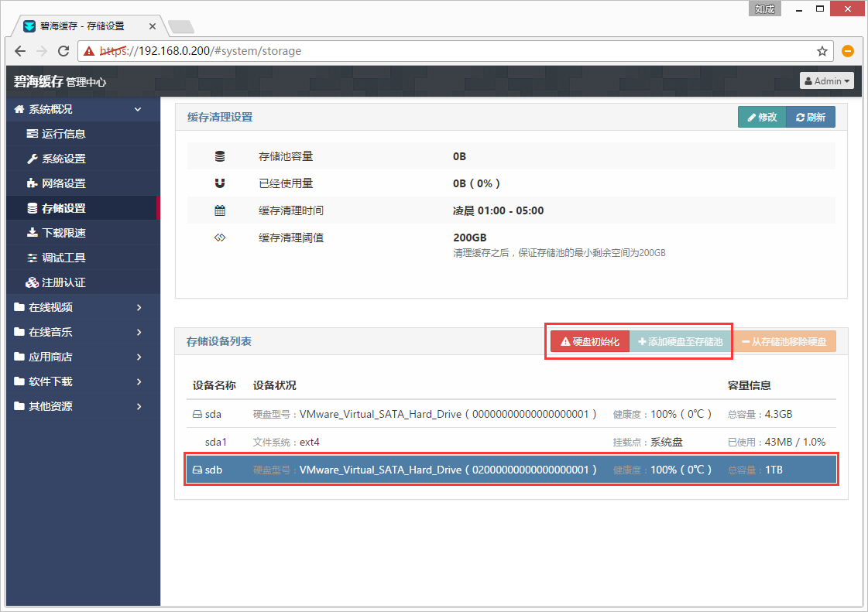Bookmark page with the star icon
Screen dimensions: 868x612
822,51
